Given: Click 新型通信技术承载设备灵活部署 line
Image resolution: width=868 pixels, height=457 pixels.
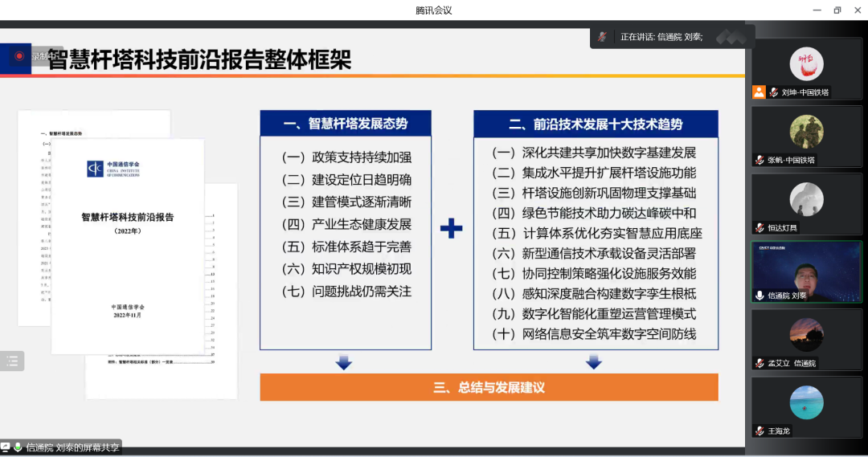Looking at the screenshot, I should (594, 253).
